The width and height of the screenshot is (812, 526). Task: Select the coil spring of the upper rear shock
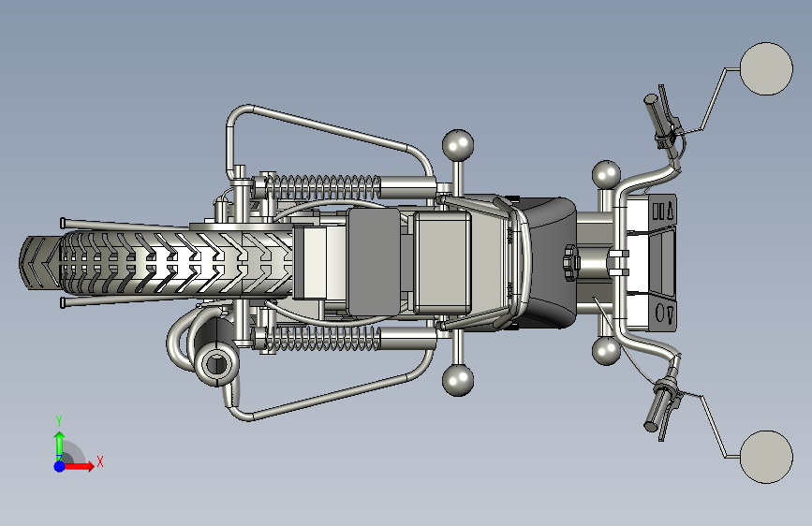pos(324,187)
